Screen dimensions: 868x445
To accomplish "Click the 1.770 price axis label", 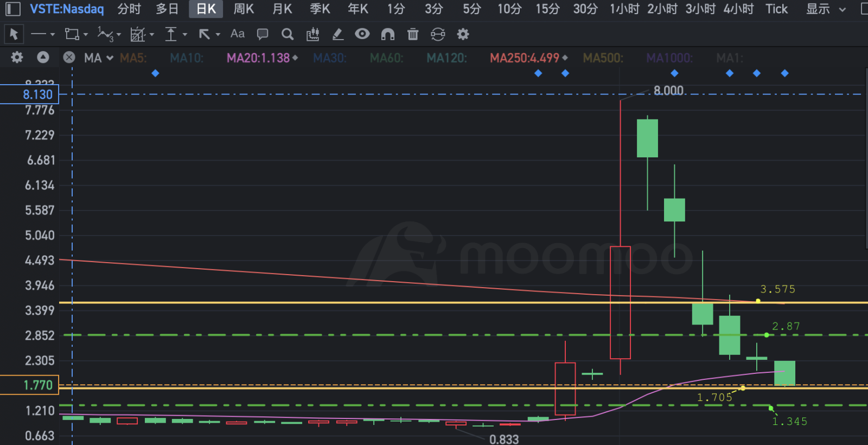I will (x=30, y=385).
